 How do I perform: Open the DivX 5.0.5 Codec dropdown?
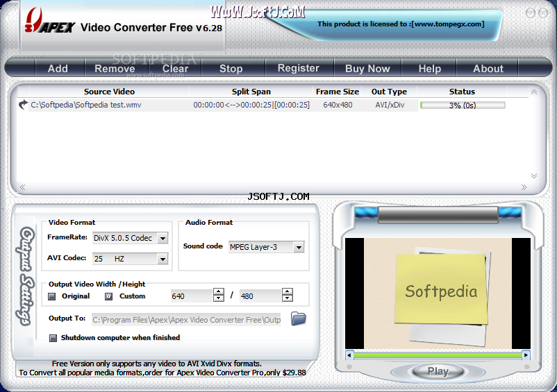pos(163,239)
